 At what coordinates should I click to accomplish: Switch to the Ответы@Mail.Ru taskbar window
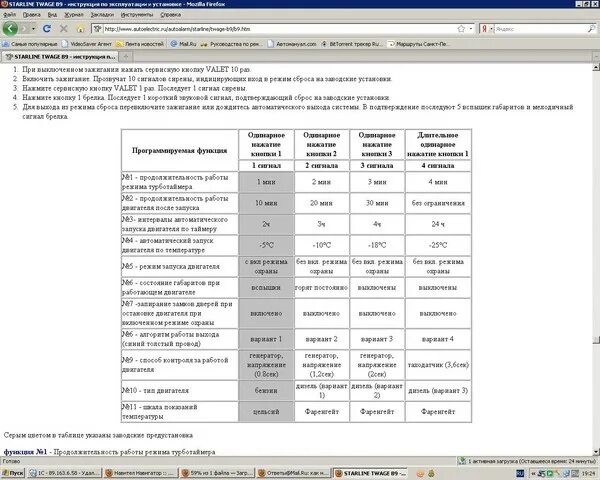click(x=293, y=473)
